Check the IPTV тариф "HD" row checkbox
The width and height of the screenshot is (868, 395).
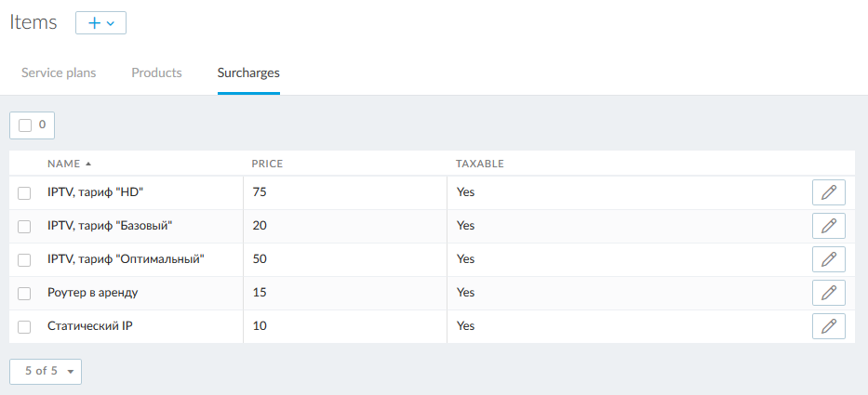point(25,193)
